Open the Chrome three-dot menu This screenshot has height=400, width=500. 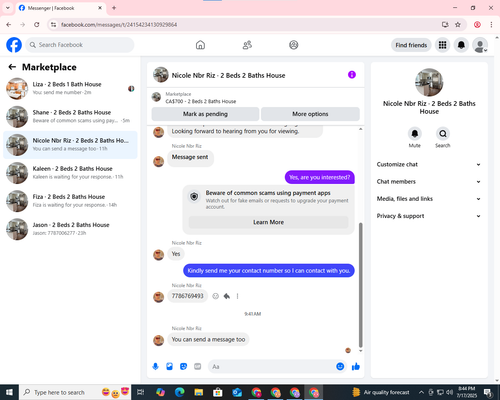491,24
